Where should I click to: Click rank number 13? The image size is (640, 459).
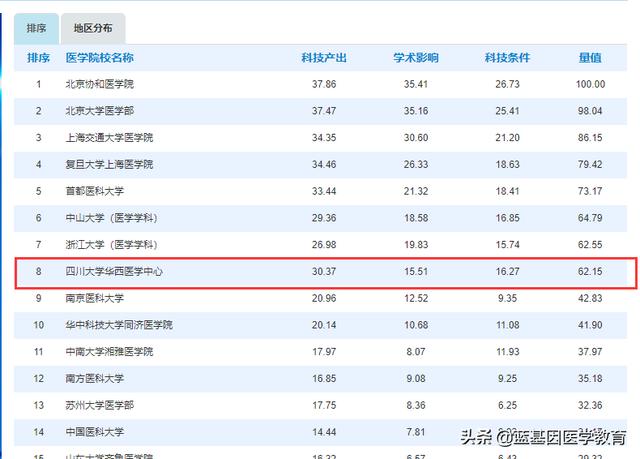click(38, 405)
